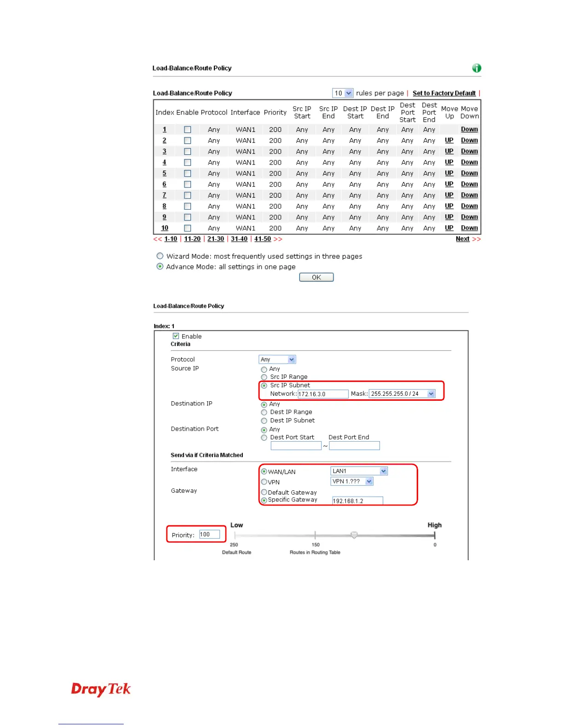The height and width of the screenshot is (728, 563).
Task: Open the rules per page dropdown
Action: click(x=343, y=93)
